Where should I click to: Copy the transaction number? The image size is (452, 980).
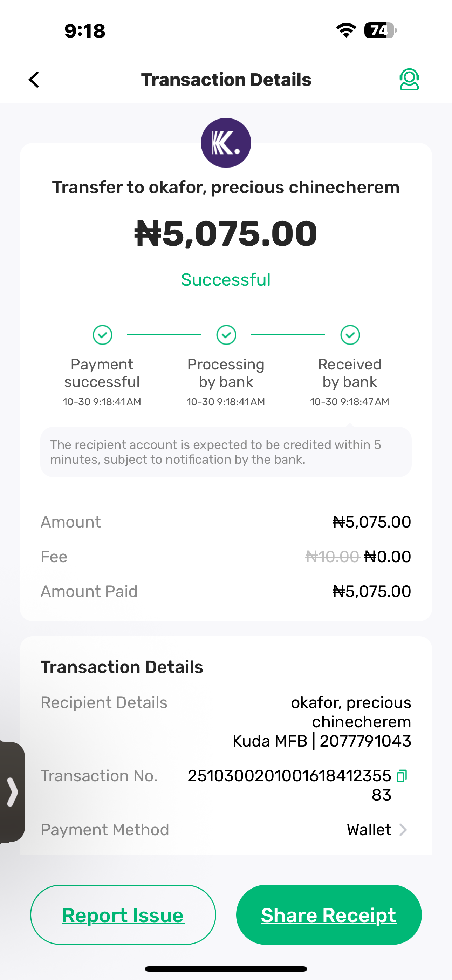tap(402, 776)
